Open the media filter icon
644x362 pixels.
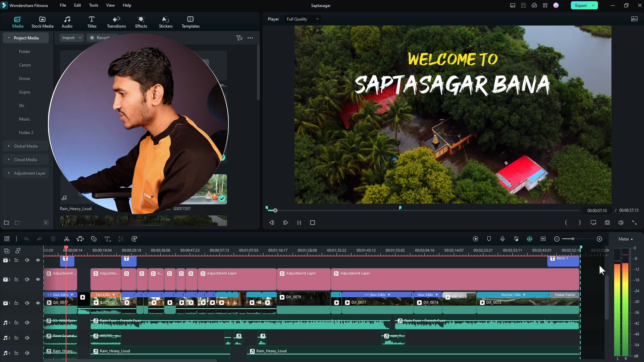tap(239, 38)
